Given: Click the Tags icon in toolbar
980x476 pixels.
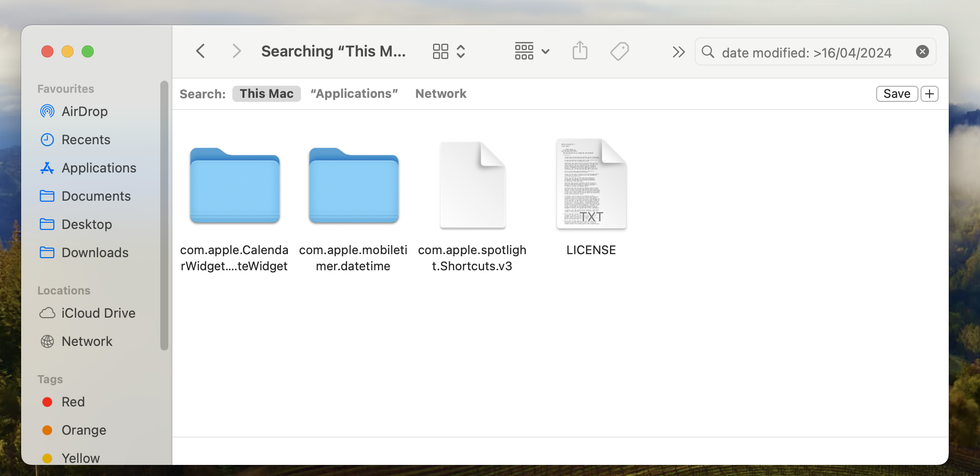Looking at the screenshot, I should coord(620,51).
